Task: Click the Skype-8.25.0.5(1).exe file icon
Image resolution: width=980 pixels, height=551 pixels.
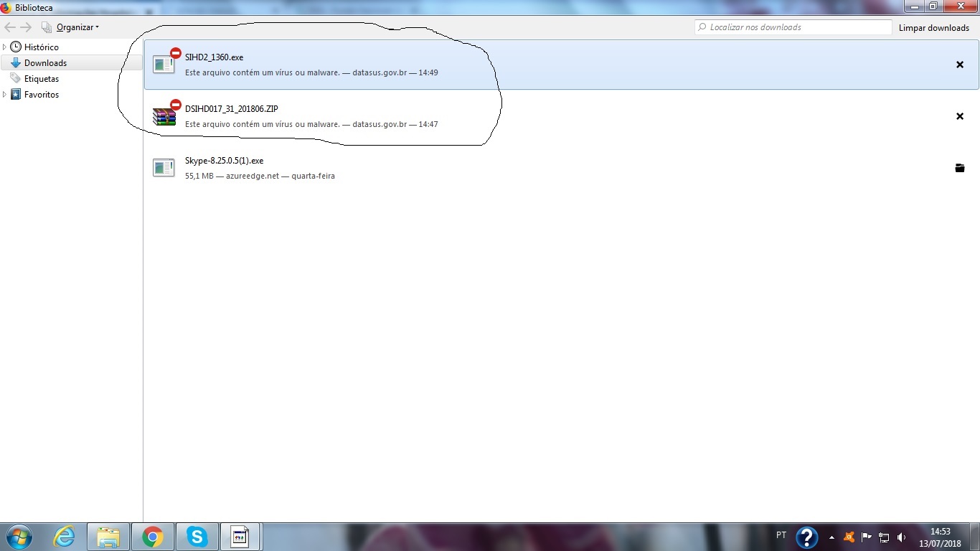Action: point(164,168)
